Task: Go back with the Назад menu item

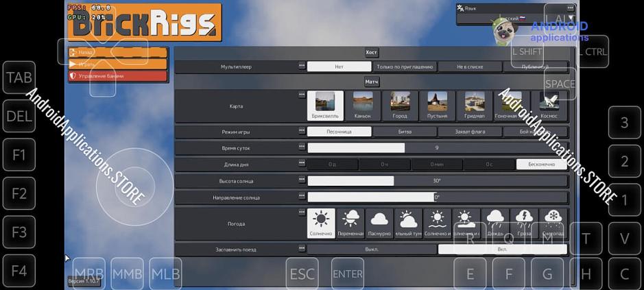Action: pyautogui.click(x=118, y=53)
